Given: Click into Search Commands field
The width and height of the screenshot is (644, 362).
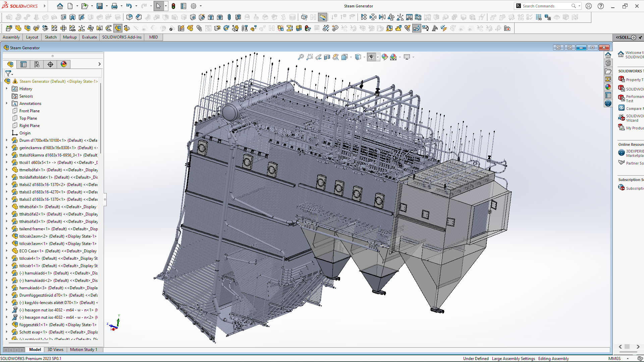Looking at the screenshot, I should coord(546,6).
